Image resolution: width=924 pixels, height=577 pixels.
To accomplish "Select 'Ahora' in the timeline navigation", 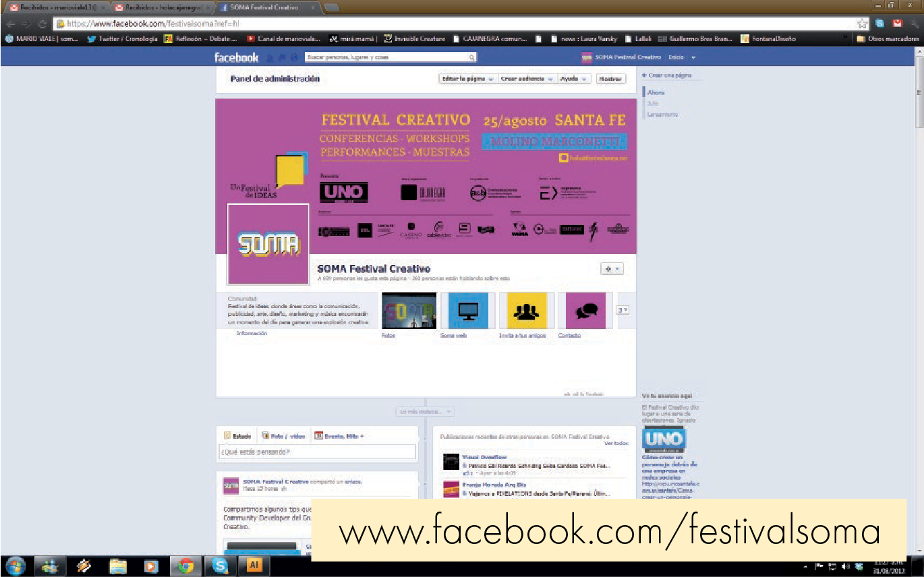I will 656,92.
